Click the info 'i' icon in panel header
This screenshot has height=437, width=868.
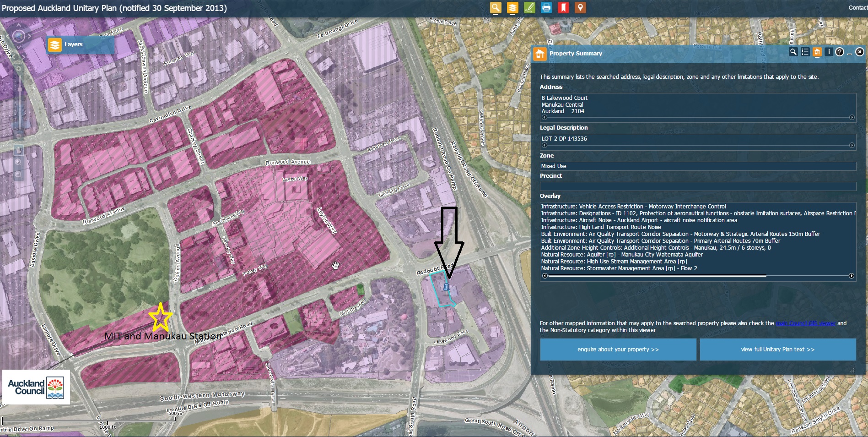click(829, 52)
